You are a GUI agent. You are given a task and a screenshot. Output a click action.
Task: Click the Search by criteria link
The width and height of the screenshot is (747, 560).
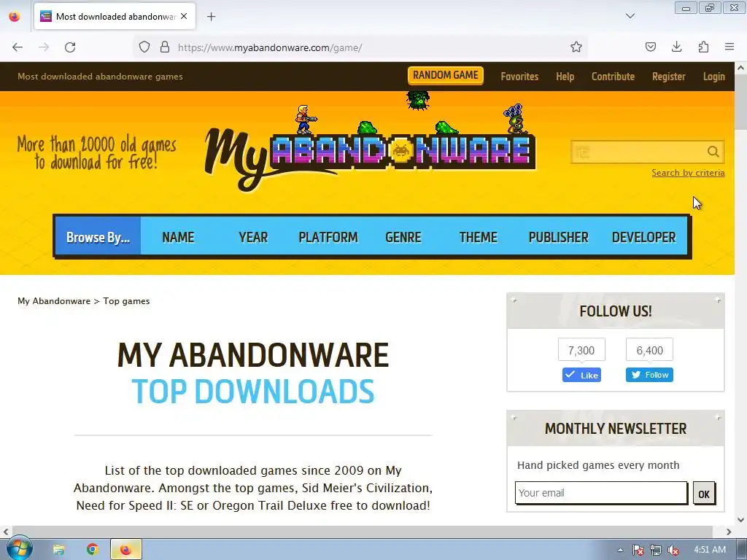point(688,172)
